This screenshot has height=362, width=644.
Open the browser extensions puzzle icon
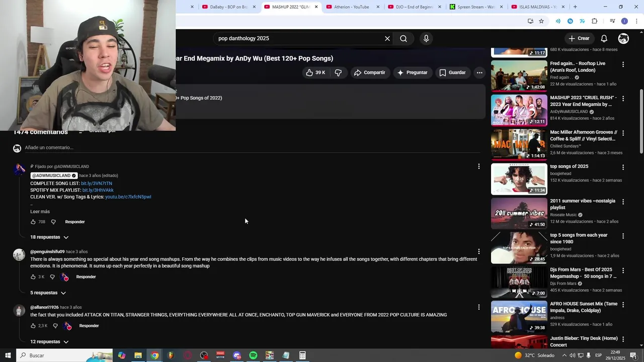pos(595,21)
